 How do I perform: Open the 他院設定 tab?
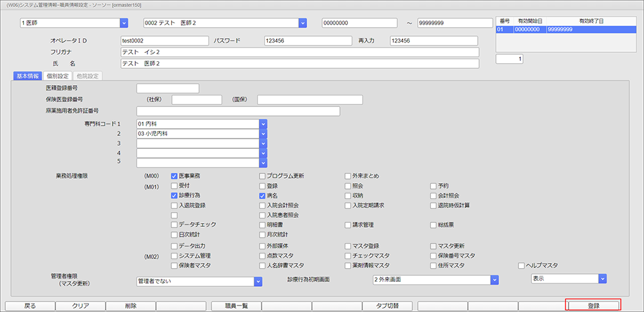pyautogui.click(x=88, y=76)
